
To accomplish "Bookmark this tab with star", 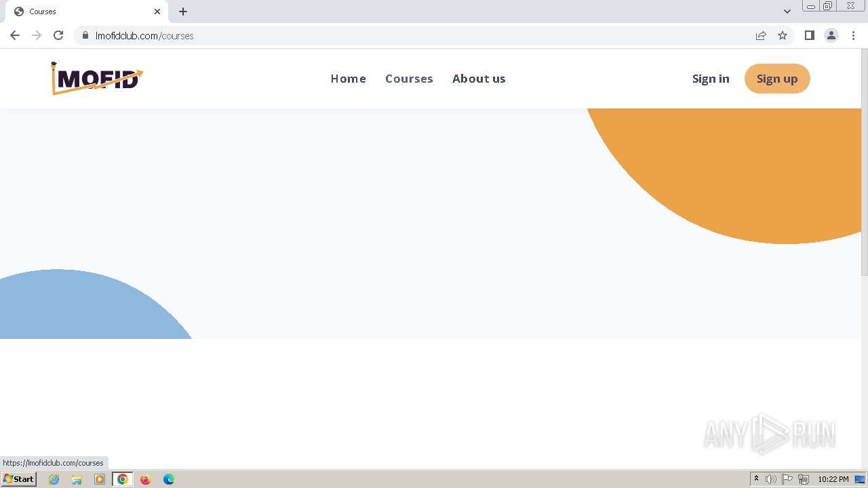I will point(783,36).
